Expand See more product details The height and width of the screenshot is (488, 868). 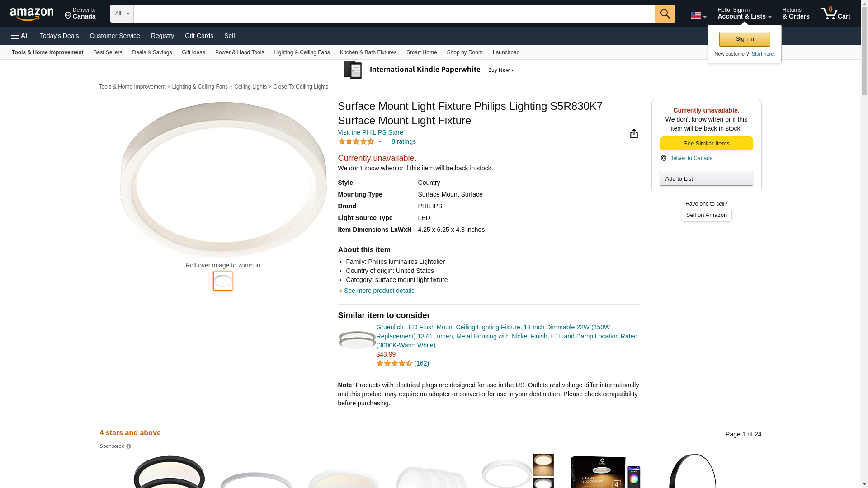coord(379,291)
